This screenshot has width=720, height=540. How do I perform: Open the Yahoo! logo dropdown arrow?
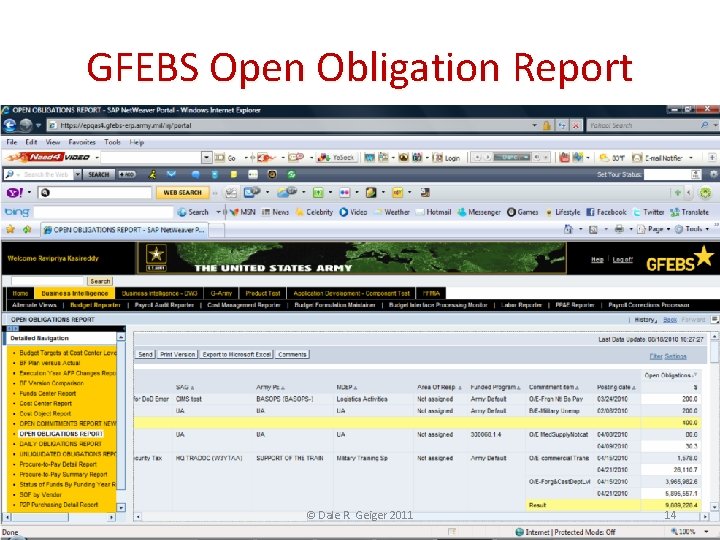29,193
